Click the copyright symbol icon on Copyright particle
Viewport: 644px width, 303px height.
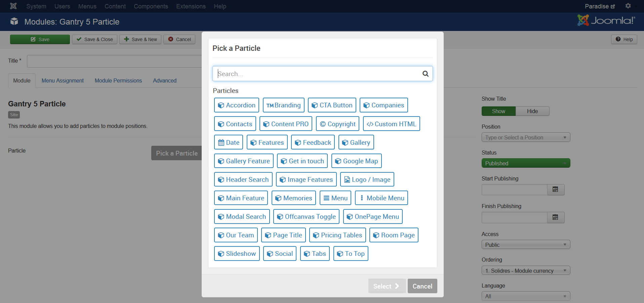coord(323,124)
